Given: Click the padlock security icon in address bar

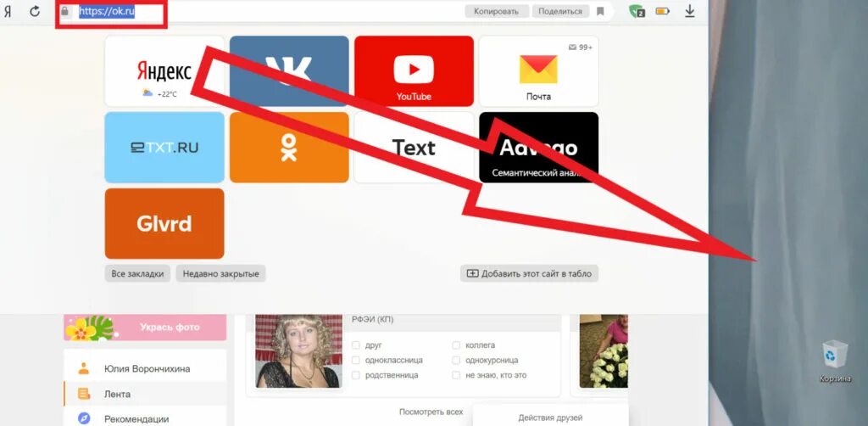Looking at the screenshot, I should (x=65, y=11).
